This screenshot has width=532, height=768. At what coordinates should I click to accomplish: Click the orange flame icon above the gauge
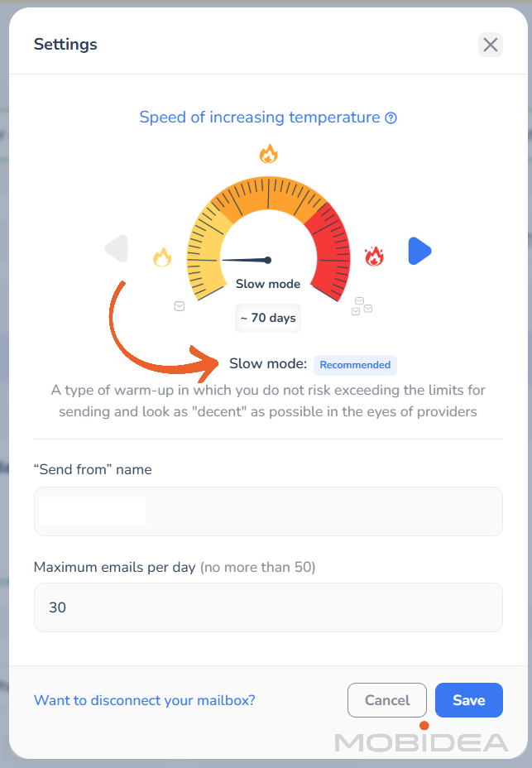click(268, 154)
